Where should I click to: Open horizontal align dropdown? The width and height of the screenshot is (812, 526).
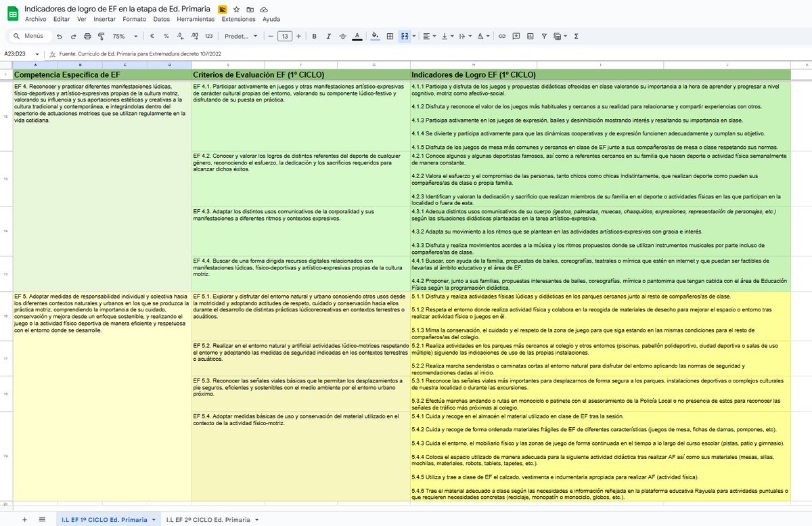click(430, 36)
